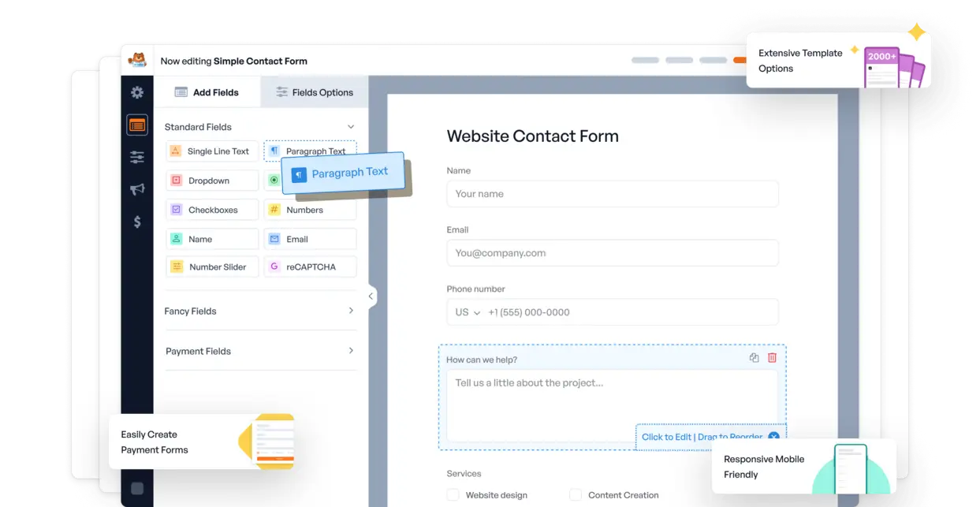Viewport: 980px width, 507px height.
Task: Click the square icon at sidebar bottom
Action: pyautogui.click(x=137, y=488)
